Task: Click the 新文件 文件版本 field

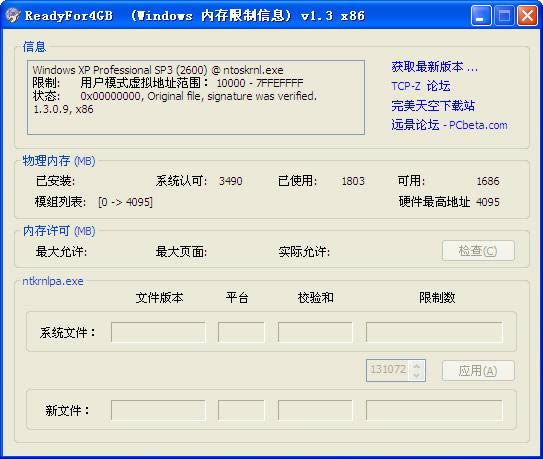Action: click(158, 411)
